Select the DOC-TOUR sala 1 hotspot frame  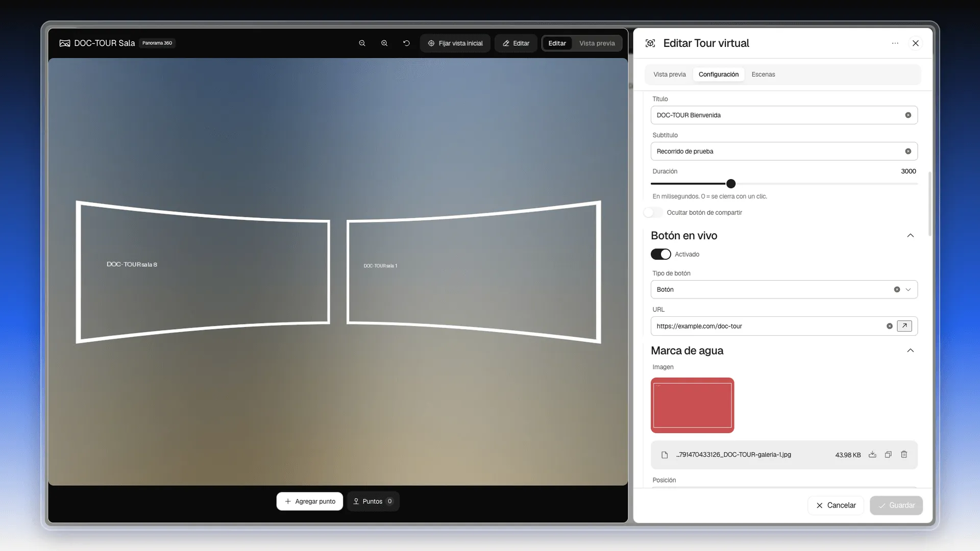[474, 272]
